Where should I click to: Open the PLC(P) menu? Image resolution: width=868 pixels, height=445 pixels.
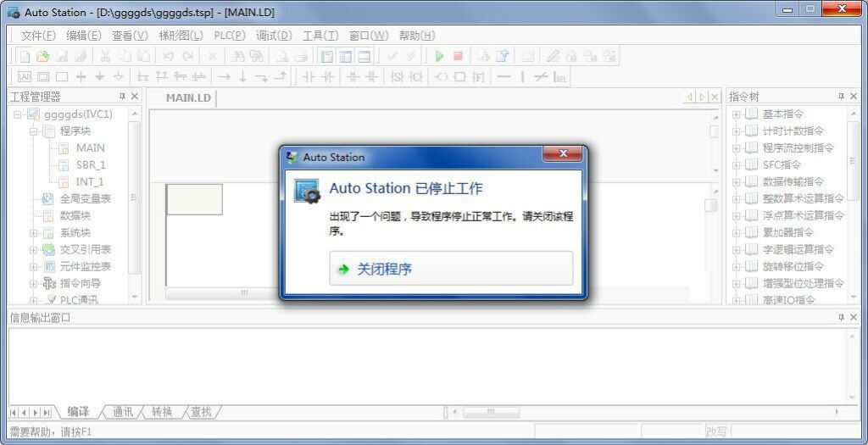click(x=230, y=36)
